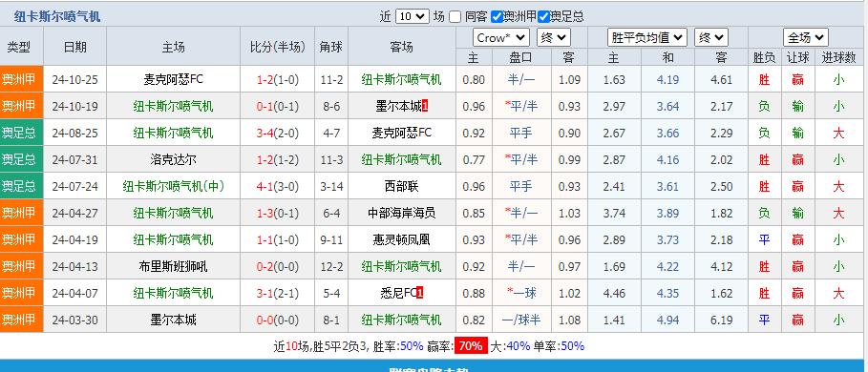This screenshot has width=868, height=372.
Task: Click draw odds 4.94 on 24-03-30
Action: click(667, 320)
